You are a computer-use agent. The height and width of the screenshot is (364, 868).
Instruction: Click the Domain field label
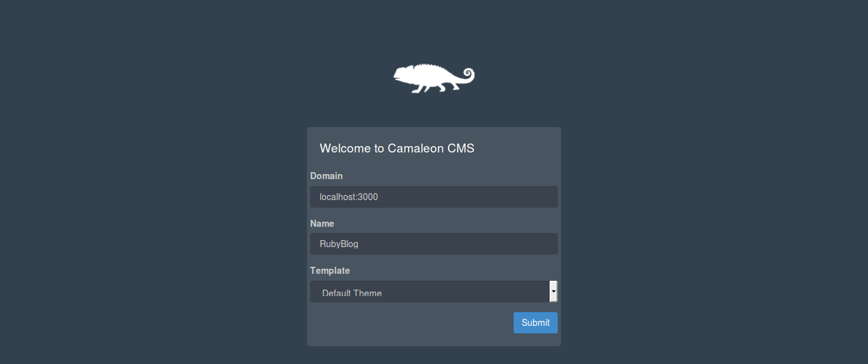click(327, 176)
